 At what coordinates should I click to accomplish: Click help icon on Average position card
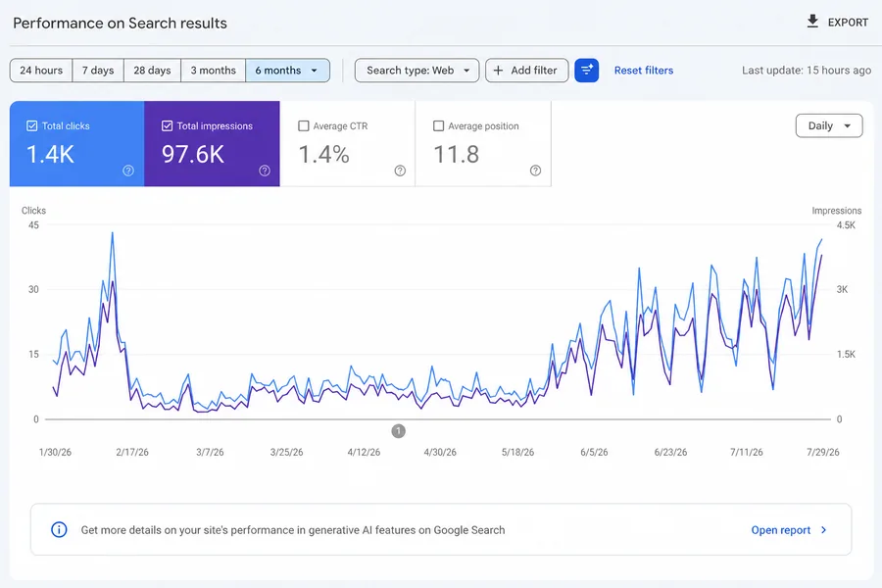(x=535, y=171)
